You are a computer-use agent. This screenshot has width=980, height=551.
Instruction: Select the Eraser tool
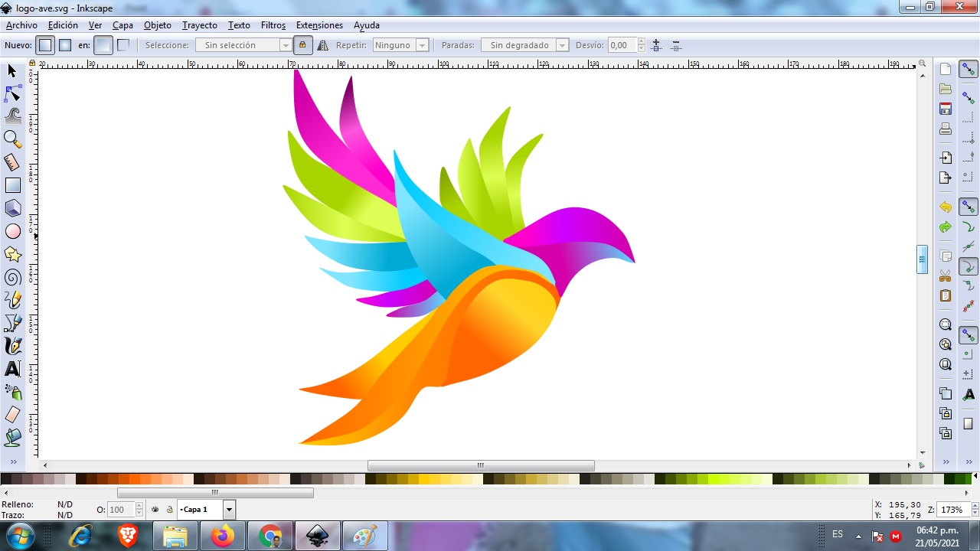(13, 415)
